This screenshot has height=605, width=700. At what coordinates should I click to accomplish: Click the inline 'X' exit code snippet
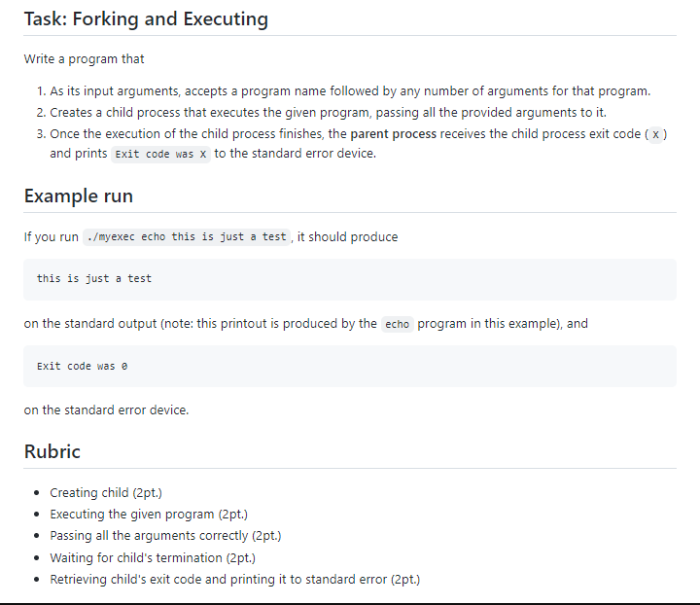(655, 134)
